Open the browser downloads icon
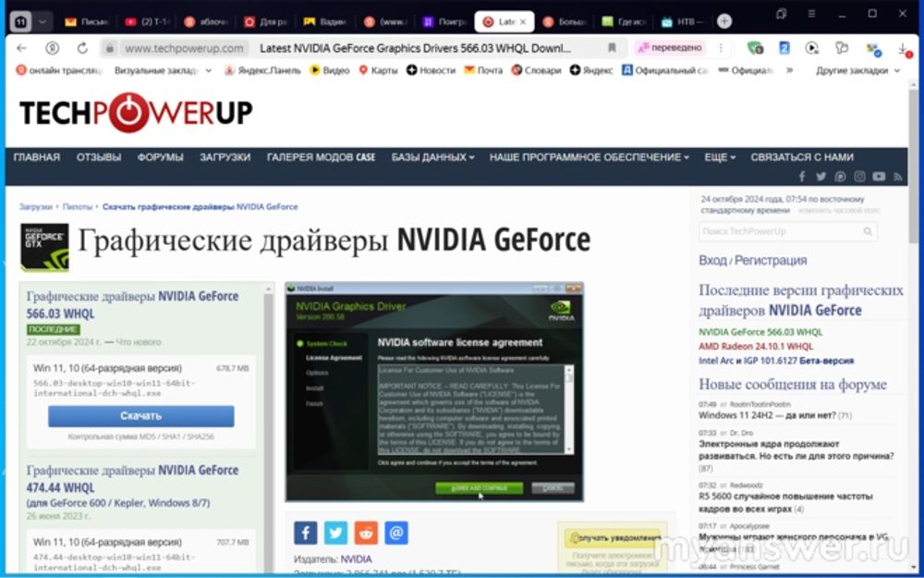Image resolution: width=924 pixels, height=578 pixels. click(903, 48)
